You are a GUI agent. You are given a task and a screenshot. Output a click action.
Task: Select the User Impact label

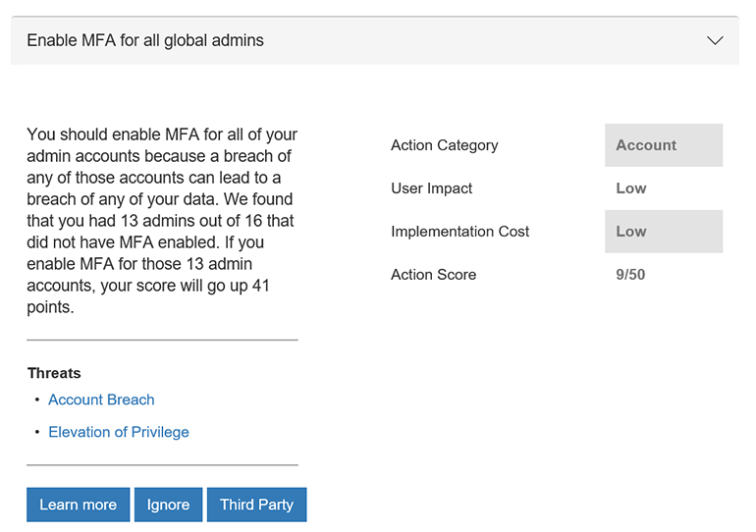tap(431, 188)
